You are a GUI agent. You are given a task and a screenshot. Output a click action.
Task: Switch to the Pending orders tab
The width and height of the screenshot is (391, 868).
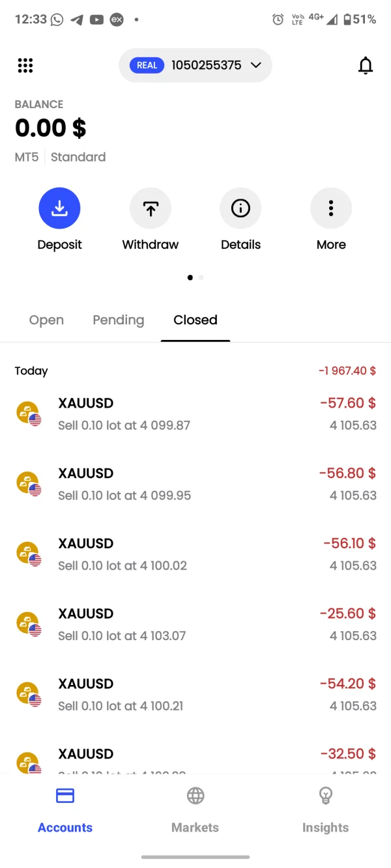(118, 320)
